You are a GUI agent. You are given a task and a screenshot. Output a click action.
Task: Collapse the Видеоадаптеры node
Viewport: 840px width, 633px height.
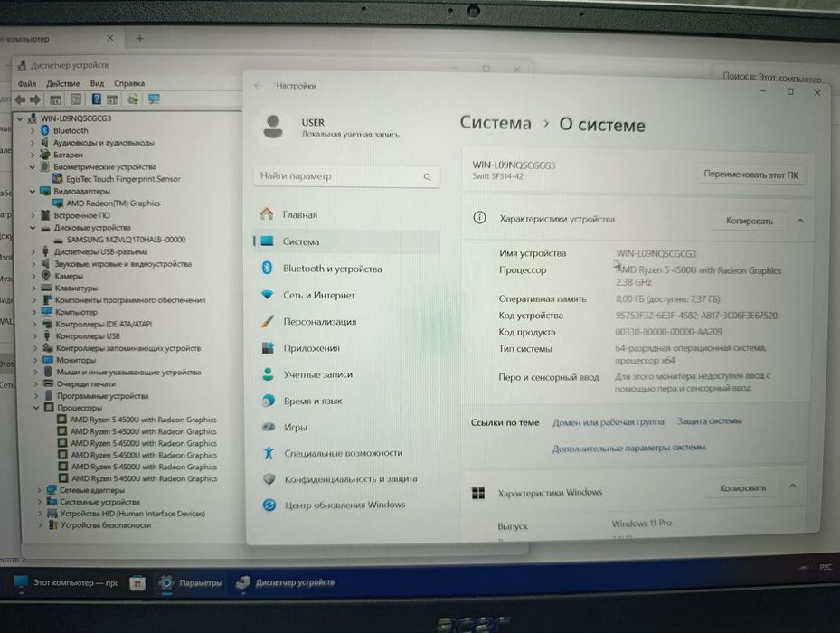point(33,191)
